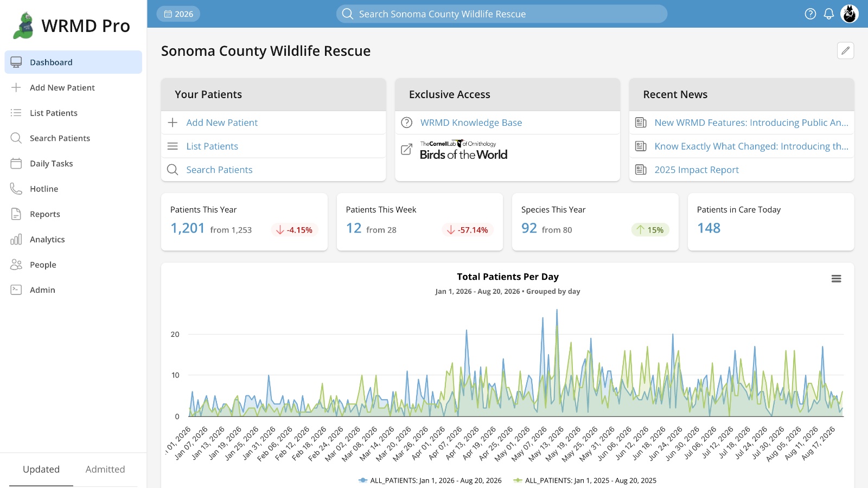Toggle the 2026 ALL_PATIENTS legend series
868x488 pixels.
430,480
